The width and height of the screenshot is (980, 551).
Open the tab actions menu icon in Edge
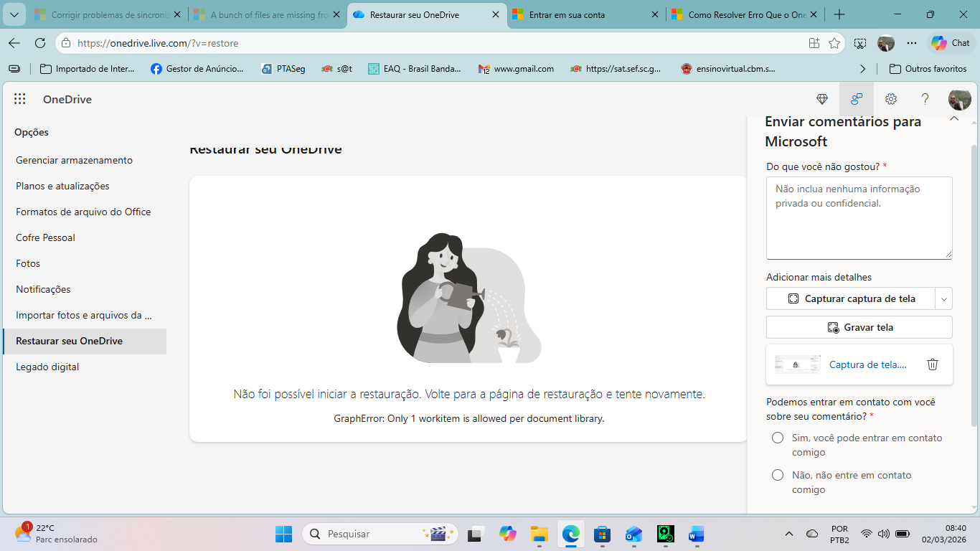point(14,14)
